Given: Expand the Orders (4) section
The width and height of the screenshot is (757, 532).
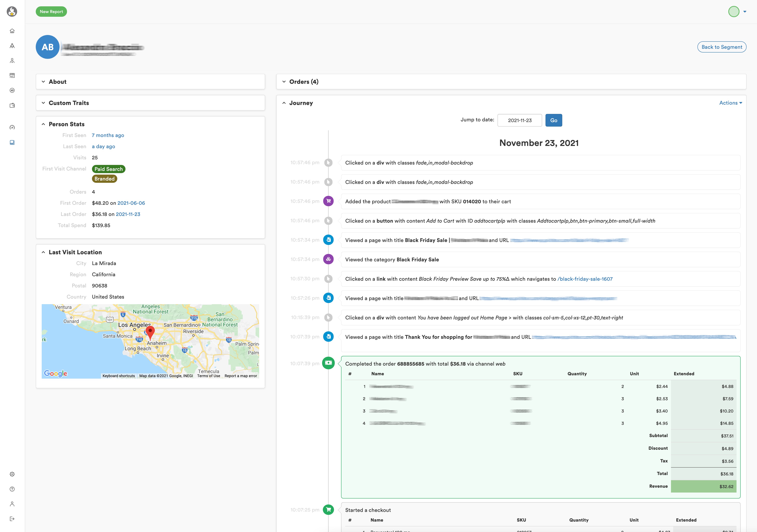Looking at the screenshot, I should click(x=303, y=82).
